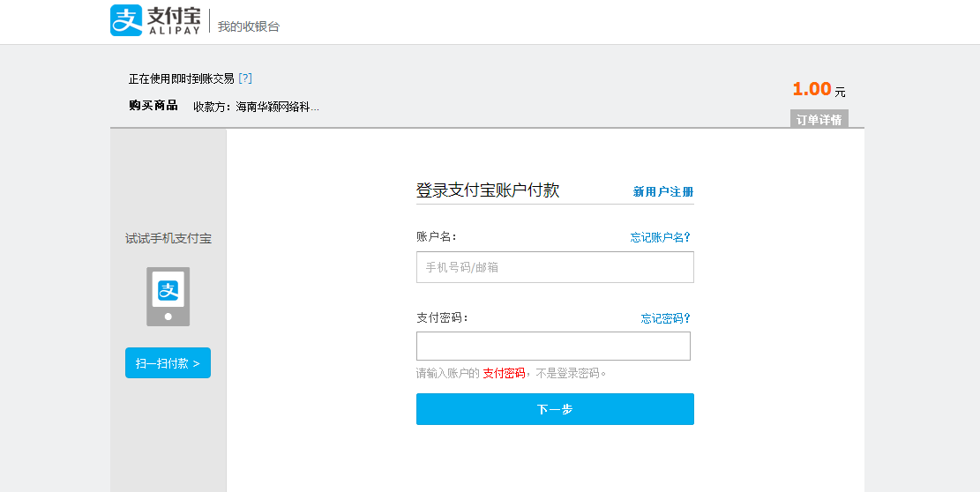
Task: Click the 购买商品 label
Action: pos(153,106)
